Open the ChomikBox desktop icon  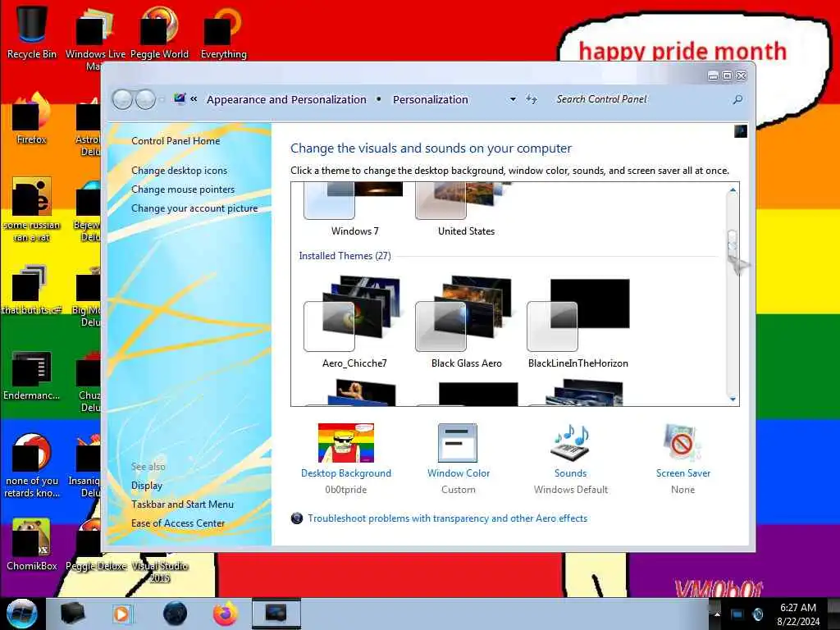pyautogui.click(x=32, y=545)
